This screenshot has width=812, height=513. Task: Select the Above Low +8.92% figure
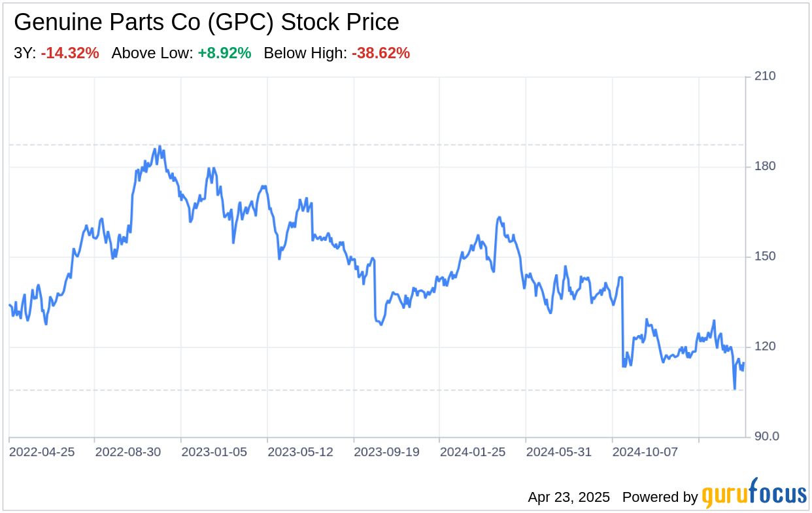click(224, 54)
